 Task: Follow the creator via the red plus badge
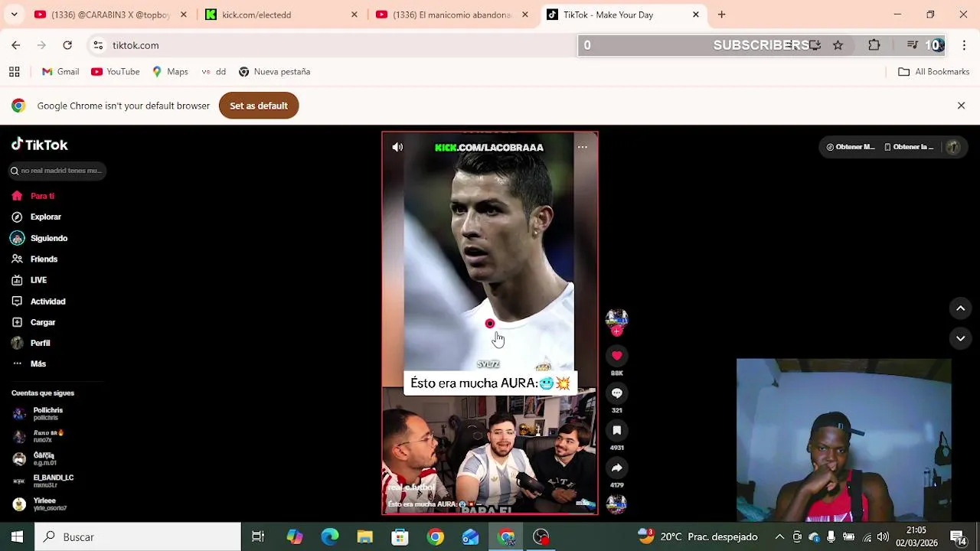pyautogui.click(x=617, y=331)
